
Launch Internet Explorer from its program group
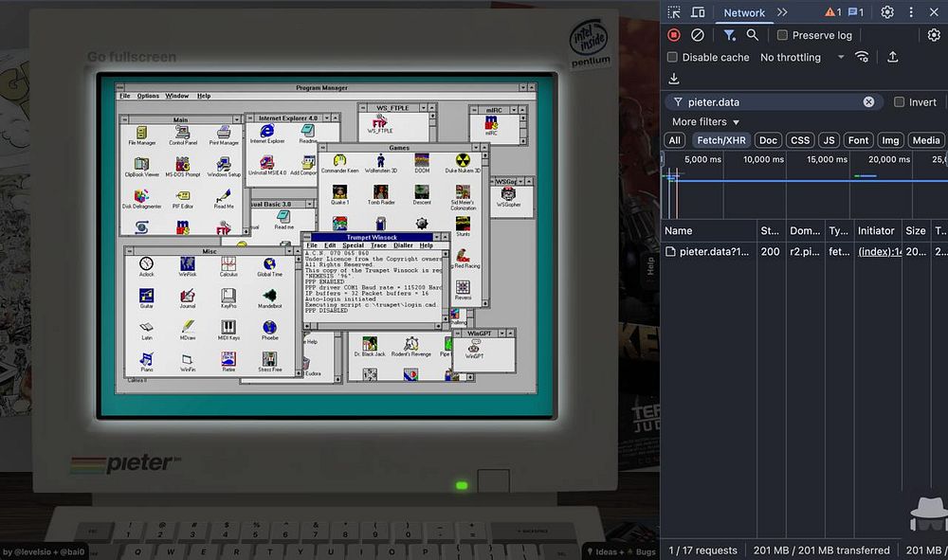[267, 131]
